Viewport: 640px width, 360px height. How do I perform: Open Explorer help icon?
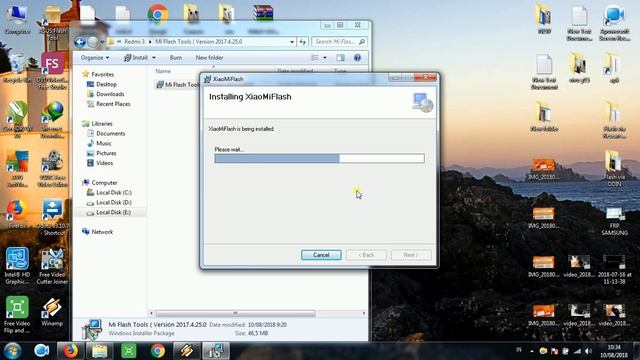coord(357,58)
